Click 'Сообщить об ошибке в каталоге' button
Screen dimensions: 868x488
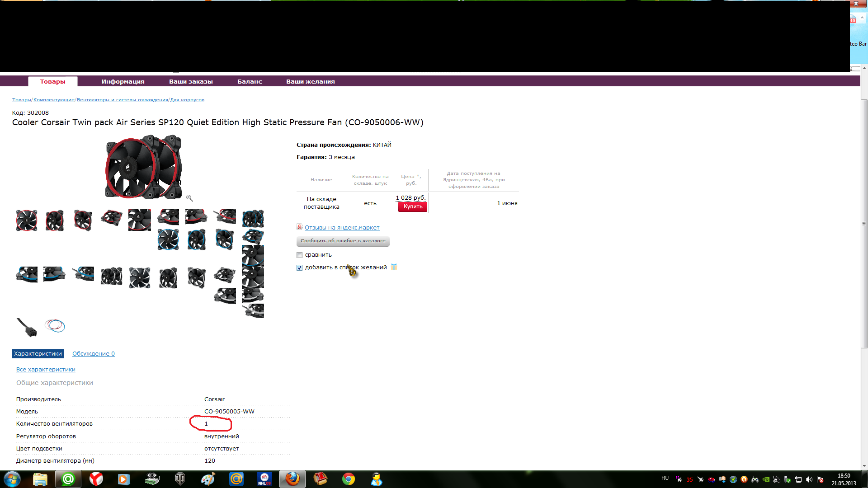coord(343,241)
